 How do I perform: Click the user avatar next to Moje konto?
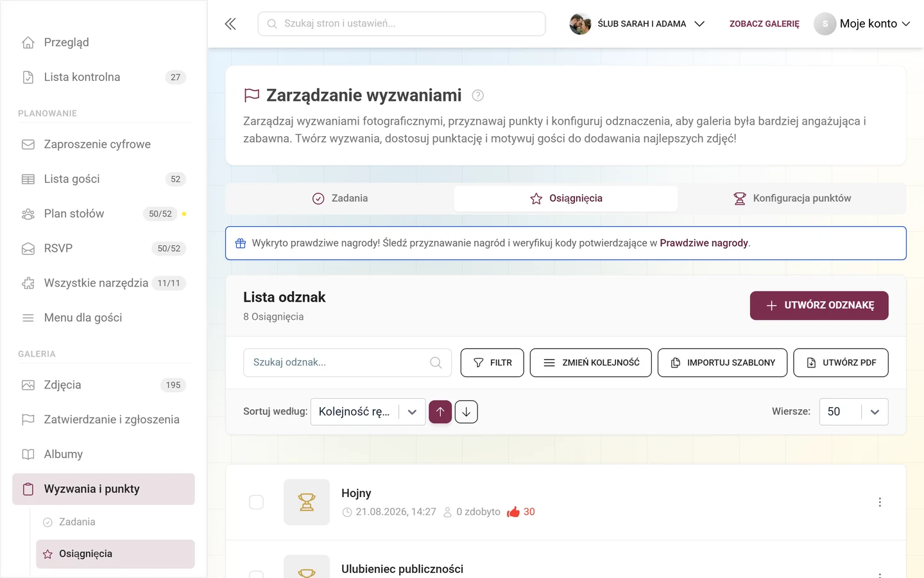(x=825, y=24)
